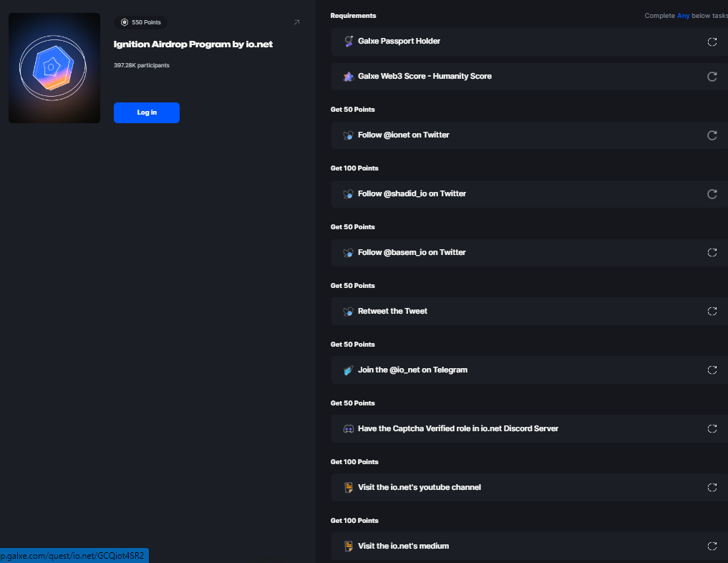
Task: Click Get 100 Points label above medium task
Action: click(354, 521)
